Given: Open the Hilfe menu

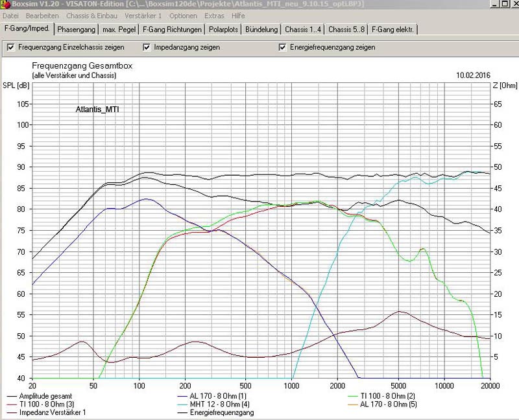Looking at the screenshot, I should coord(238,15).
